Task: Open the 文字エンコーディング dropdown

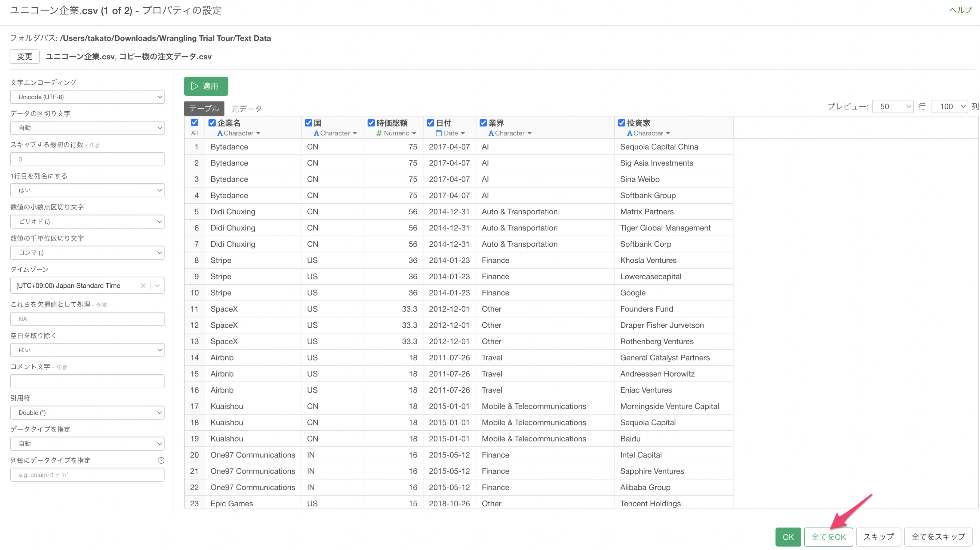Action: 87,97
